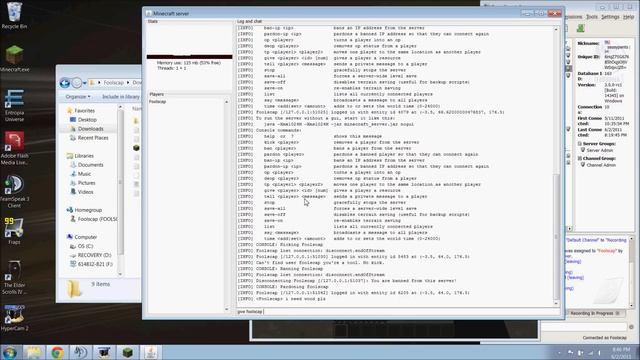Click the command input field in Minecraft server
This screenshot has height=360, width=640.
(398, 311)
